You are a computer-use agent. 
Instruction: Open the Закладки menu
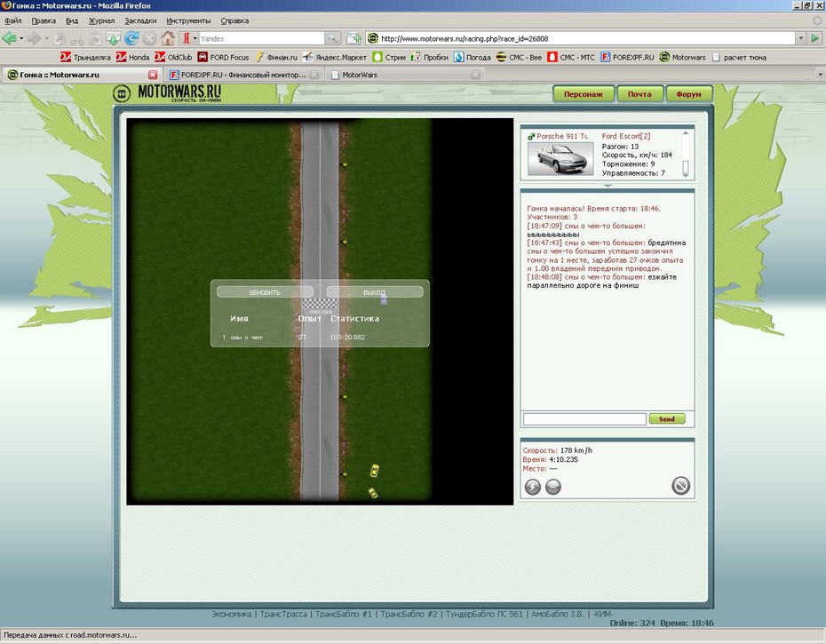click(x=140, y=20)
